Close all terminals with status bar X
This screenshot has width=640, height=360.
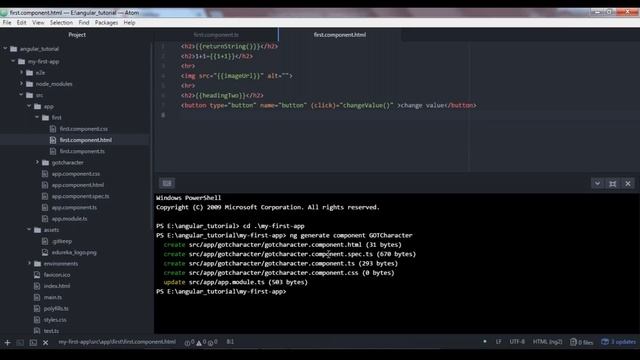(x=46, y=342)
